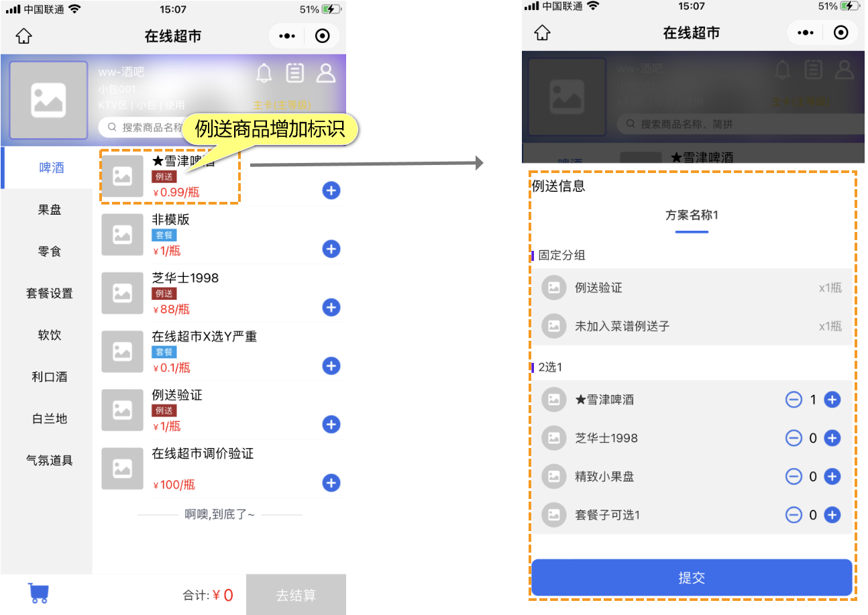Submit the 例送信息 selection with 提交
The image size is (868, 615).
(x=692, y=577)
